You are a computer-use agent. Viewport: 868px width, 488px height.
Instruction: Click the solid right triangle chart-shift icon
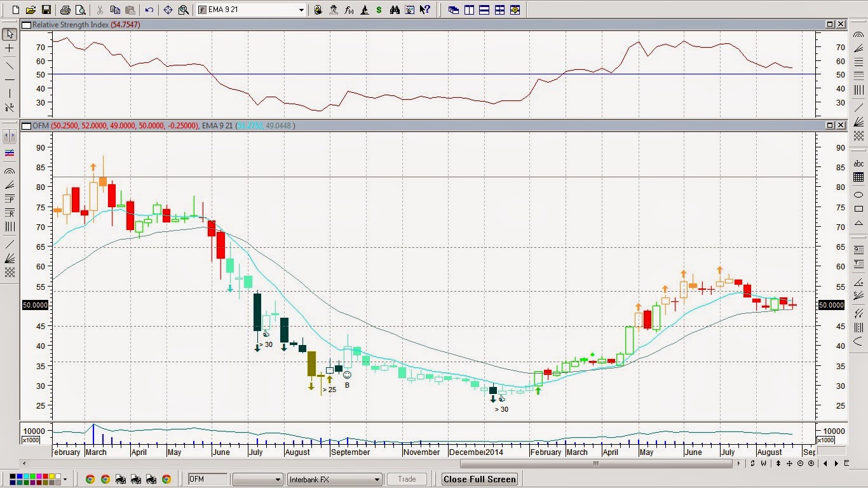[x=836, y=463]
